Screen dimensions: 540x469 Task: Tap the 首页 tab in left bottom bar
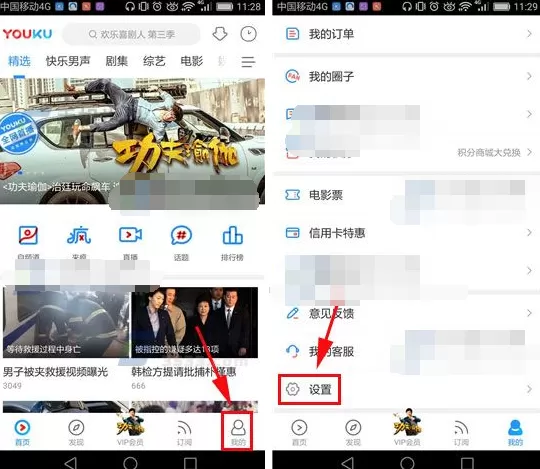coord(22,432)
